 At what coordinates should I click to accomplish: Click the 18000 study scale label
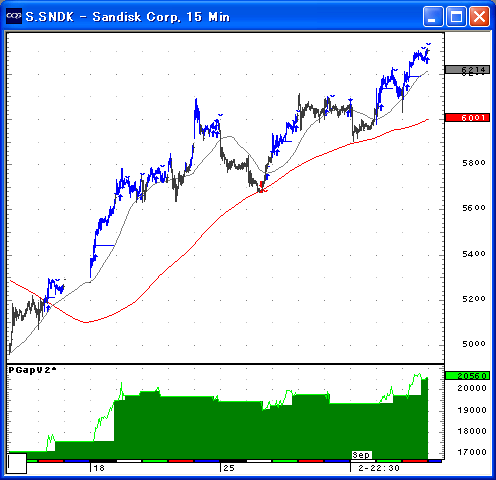[x=472, y=431]
